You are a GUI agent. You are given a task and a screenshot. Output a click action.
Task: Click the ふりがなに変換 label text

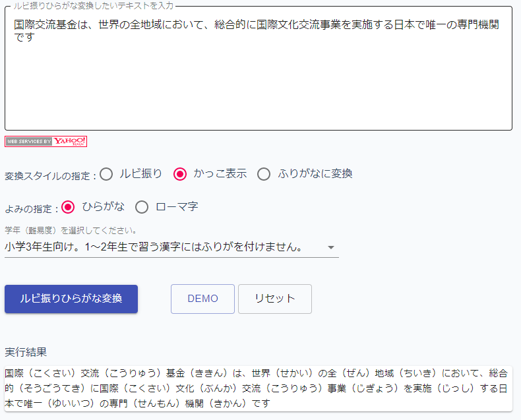pos(315,173)
